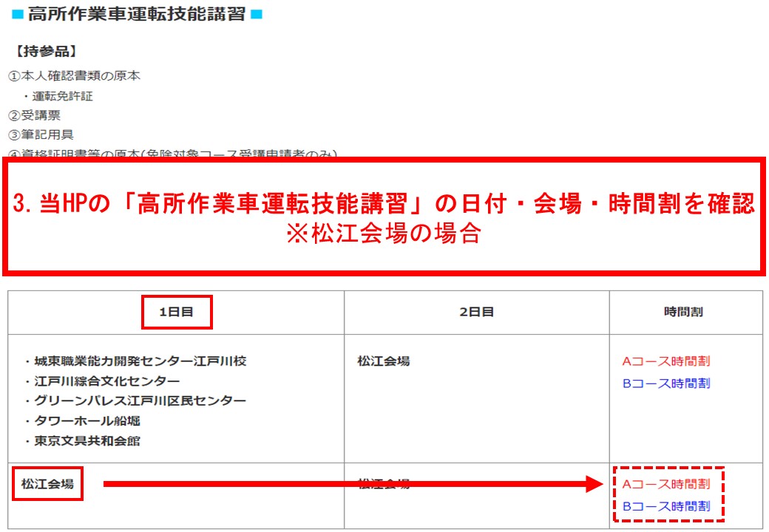Click the blue square left of the heading
This screenshot has height=532, width=769.
[17, 15]
